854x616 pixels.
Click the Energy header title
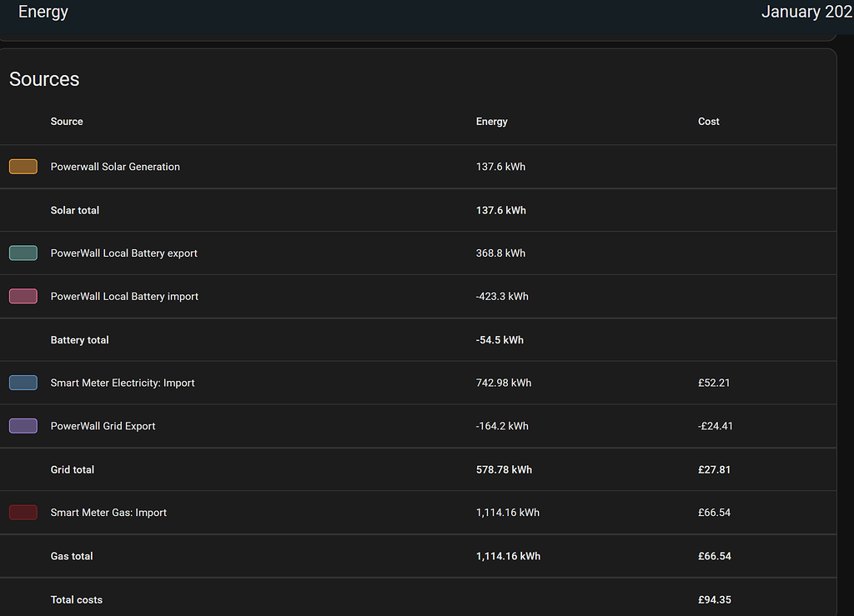43,12
